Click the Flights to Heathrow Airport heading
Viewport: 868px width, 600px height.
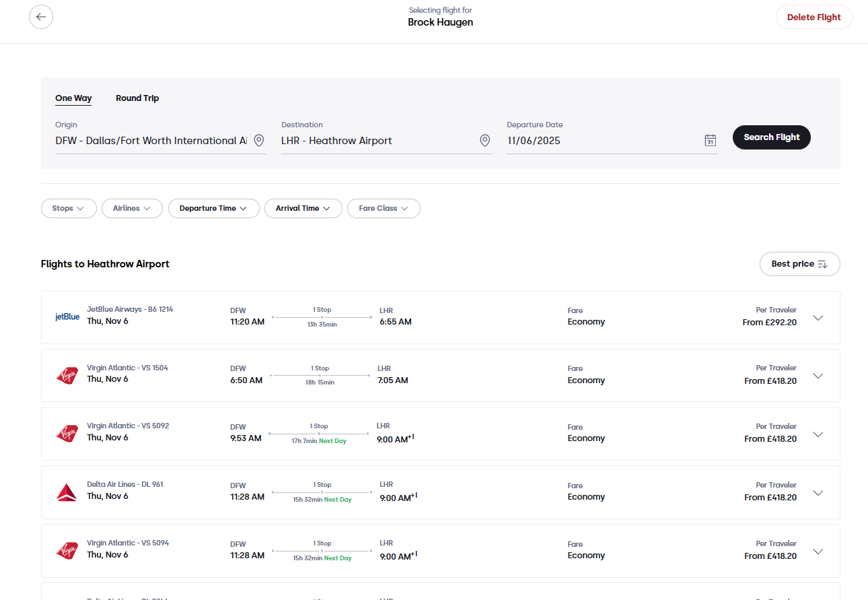pos(105,264)
